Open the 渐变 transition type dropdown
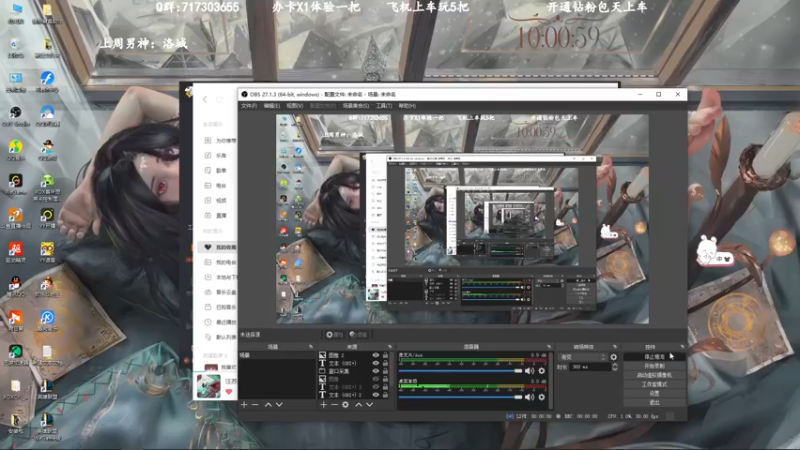 (x=583, y=357)
